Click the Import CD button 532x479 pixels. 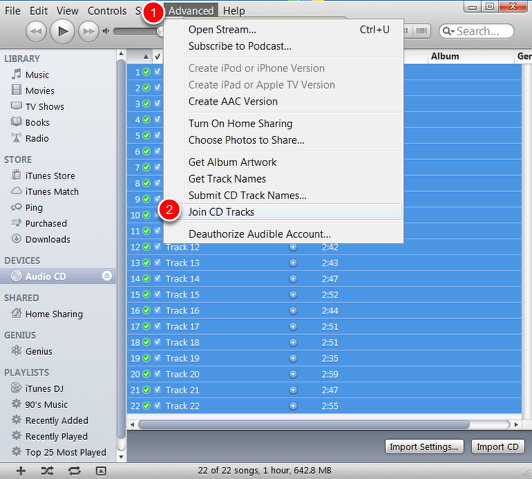(497, 447)
